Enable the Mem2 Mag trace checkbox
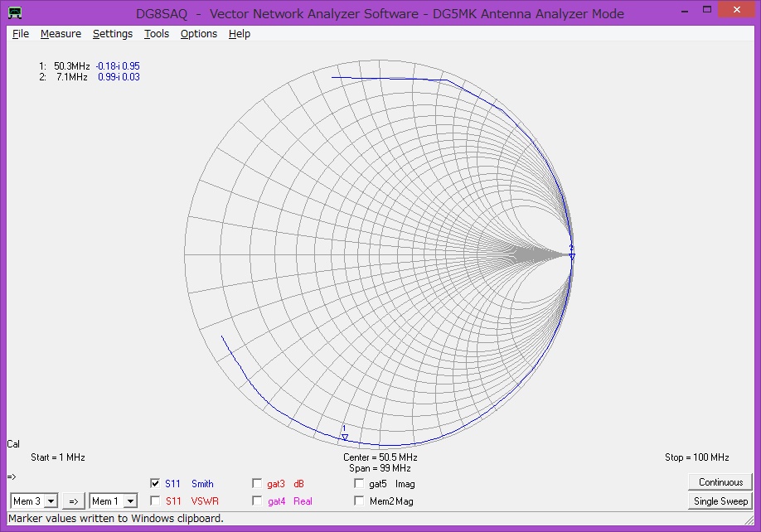The height and width of the screenshot is (532, 761). [x=359, y=501]
